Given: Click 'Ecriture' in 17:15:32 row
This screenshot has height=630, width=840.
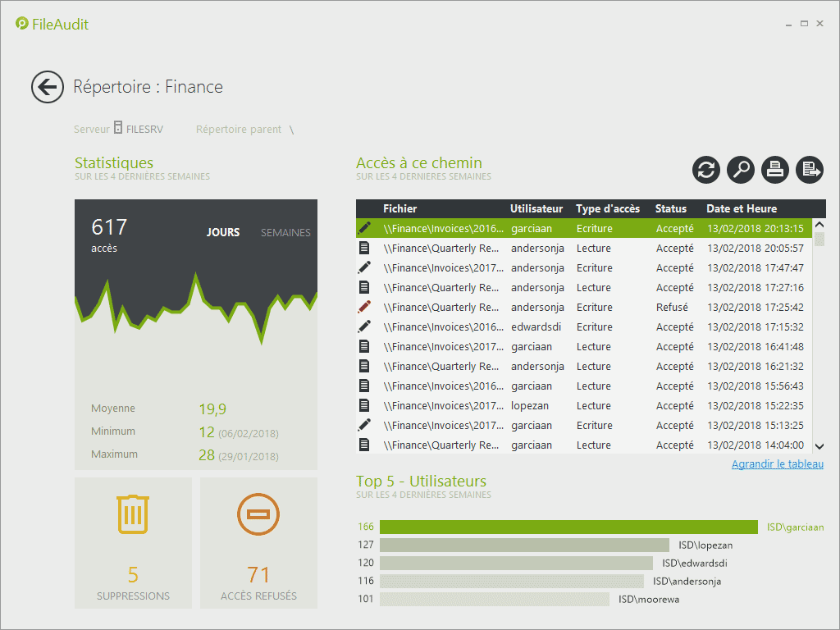Looking at the screenshot, I should (594, 326).
